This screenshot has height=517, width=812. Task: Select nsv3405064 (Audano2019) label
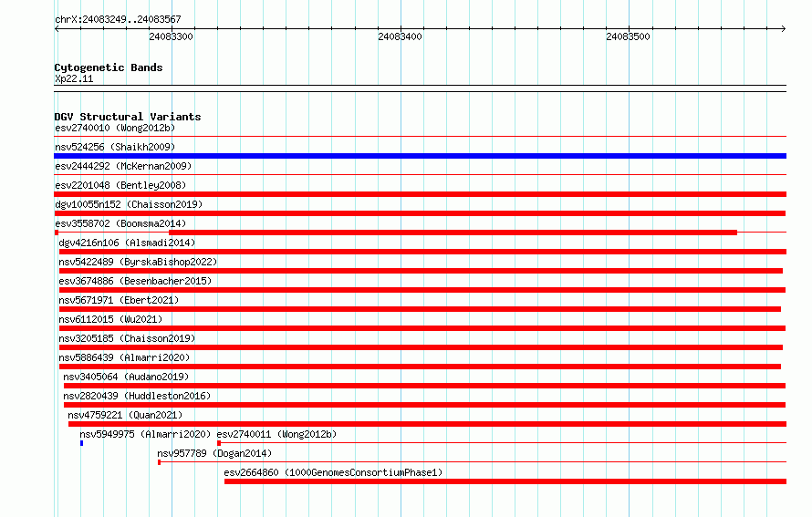tap(126, 377)
